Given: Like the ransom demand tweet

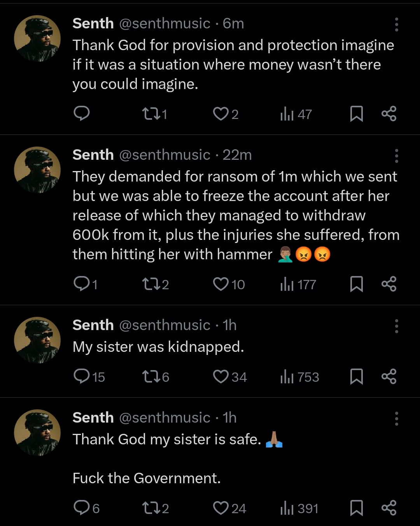Looking at the screenshot, I should (220, 284).
